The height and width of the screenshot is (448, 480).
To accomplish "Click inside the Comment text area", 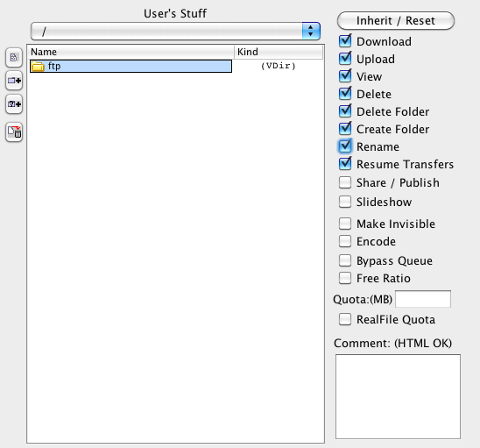I will coord(398,397).
